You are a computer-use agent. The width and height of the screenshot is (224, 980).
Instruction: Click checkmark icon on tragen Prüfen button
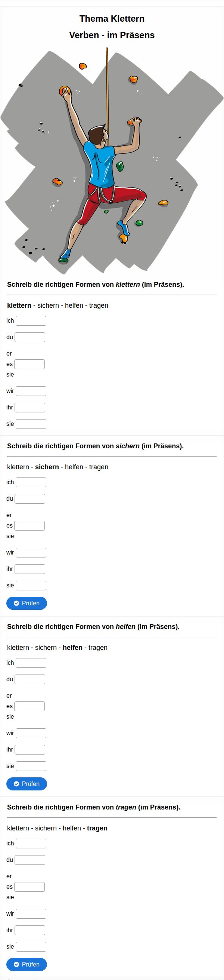tap(16, 964)
